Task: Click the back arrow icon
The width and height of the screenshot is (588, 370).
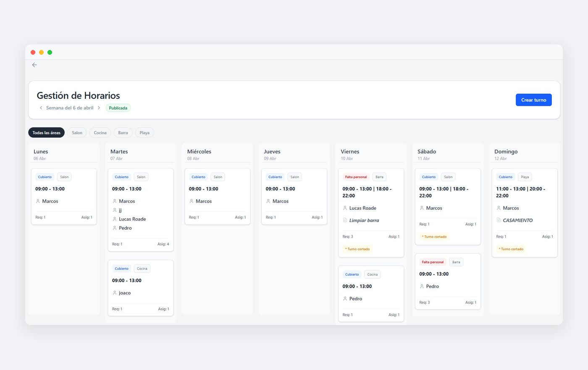Action: pos(34,65)
